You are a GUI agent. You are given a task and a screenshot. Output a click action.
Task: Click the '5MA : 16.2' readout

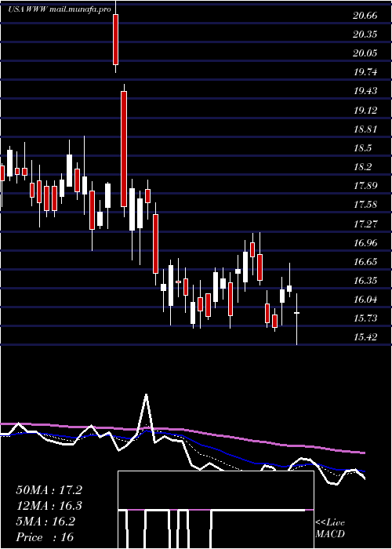point(45,522)
